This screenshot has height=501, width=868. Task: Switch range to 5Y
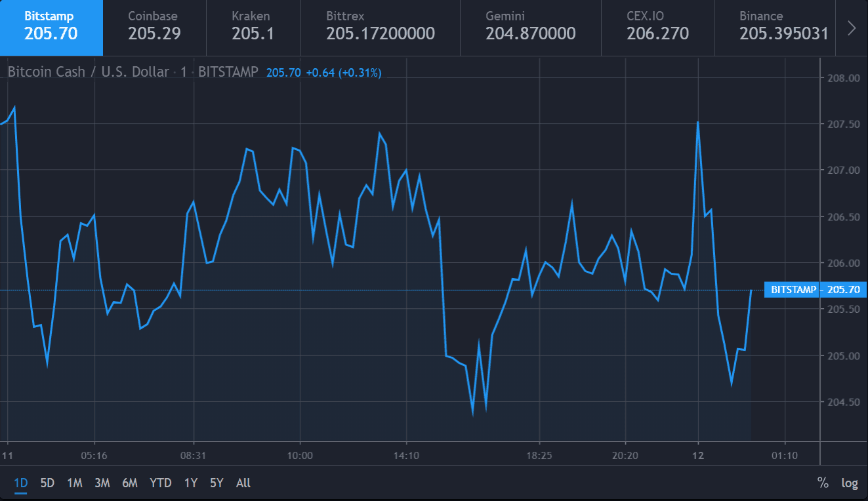coord(217,483)
